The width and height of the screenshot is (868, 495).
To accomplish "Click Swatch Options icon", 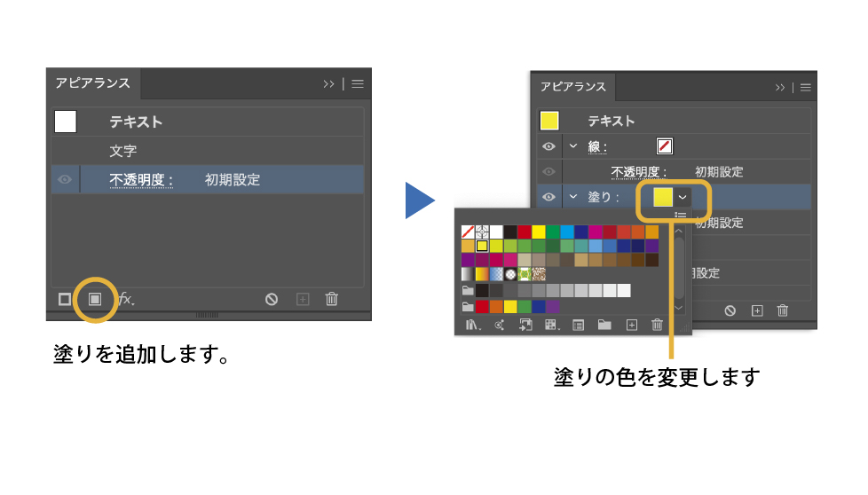I will [578, 326].
